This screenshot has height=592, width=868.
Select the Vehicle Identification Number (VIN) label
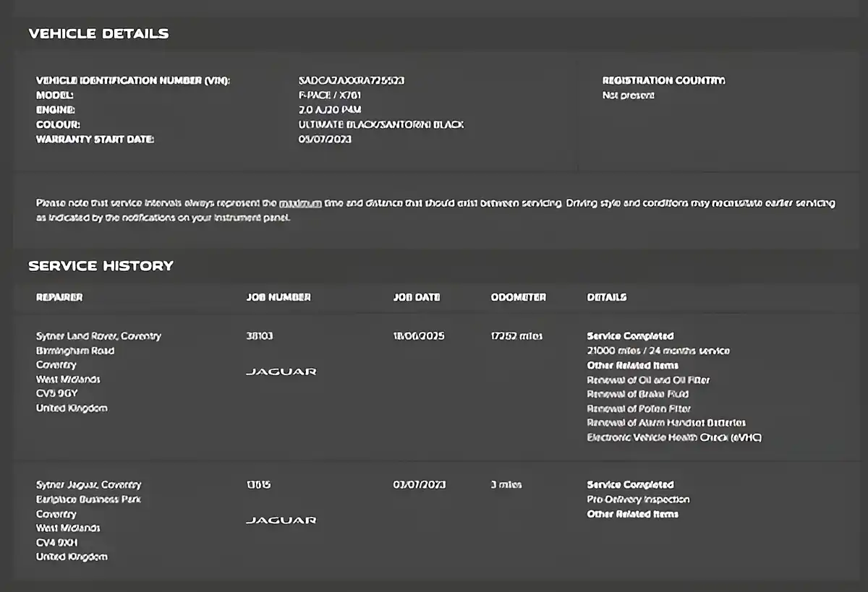click(x=133, y=80)
